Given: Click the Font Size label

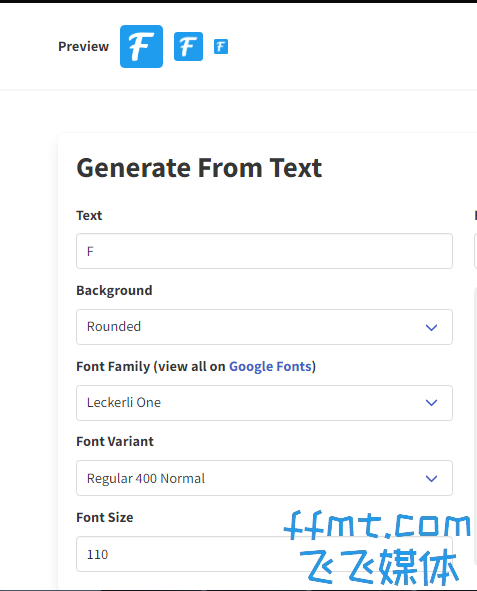Looking at the screenshot, I should [x=105, y=518].
